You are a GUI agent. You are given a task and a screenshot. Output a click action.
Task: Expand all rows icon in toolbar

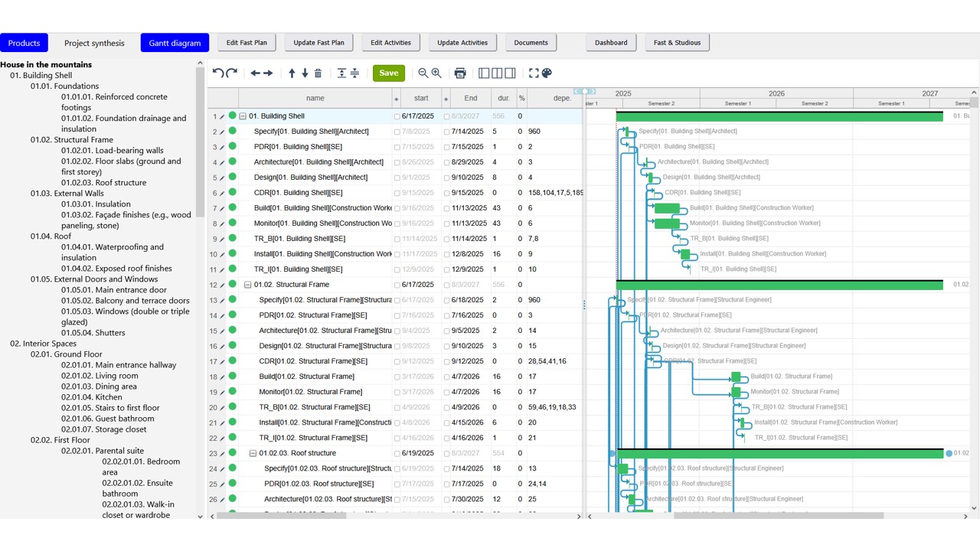(x=341, y=73)
